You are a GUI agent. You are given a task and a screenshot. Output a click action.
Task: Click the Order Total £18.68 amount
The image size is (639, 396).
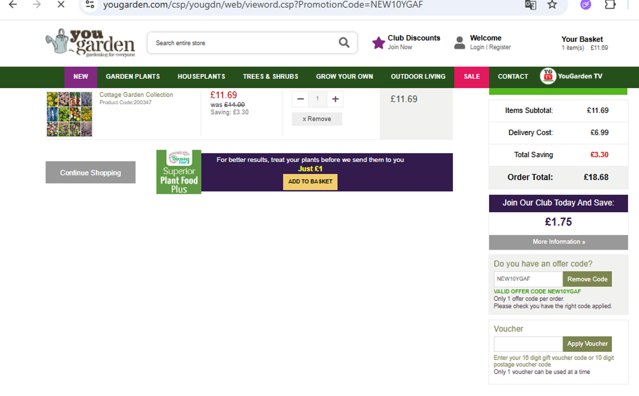596,177
